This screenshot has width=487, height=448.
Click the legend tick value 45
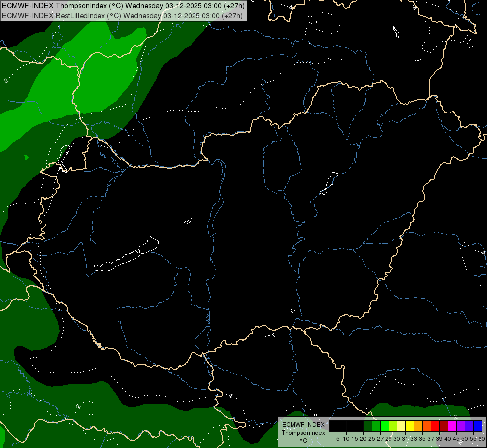point(456,439)
